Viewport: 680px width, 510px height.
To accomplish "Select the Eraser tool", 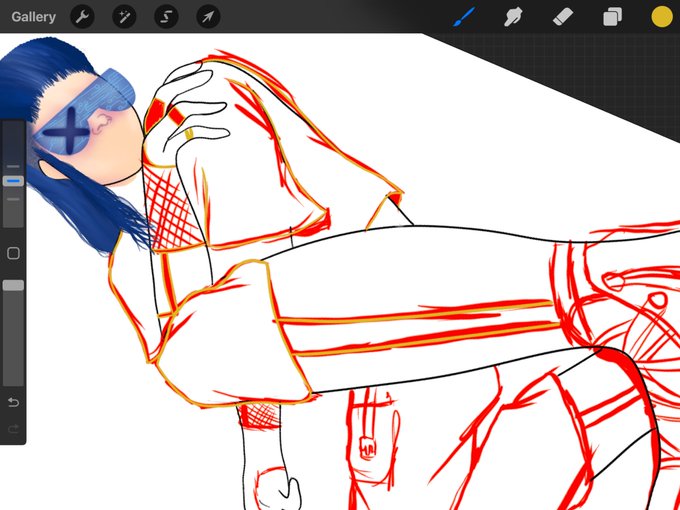I will 563,17.
